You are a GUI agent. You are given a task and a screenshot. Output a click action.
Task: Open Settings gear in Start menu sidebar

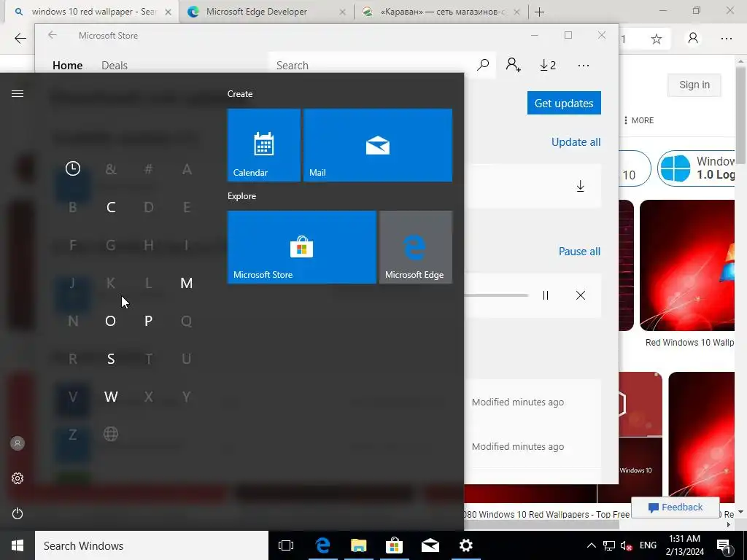pyautogui.click(x=18, y=478)
